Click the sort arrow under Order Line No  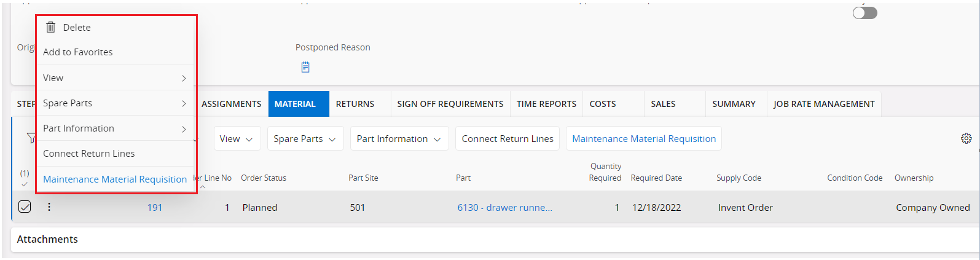point(203,187)
